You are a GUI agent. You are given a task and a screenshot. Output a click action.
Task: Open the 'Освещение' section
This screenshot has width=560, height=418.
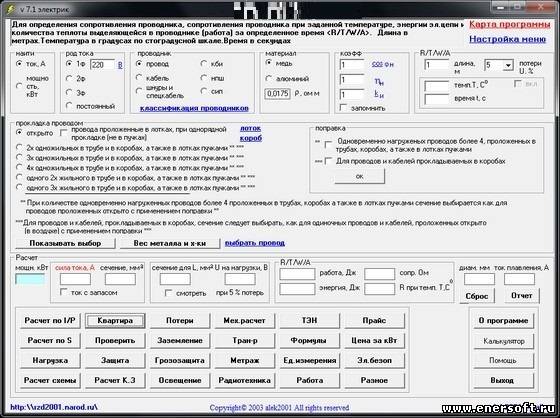click(x=180, y=380)
